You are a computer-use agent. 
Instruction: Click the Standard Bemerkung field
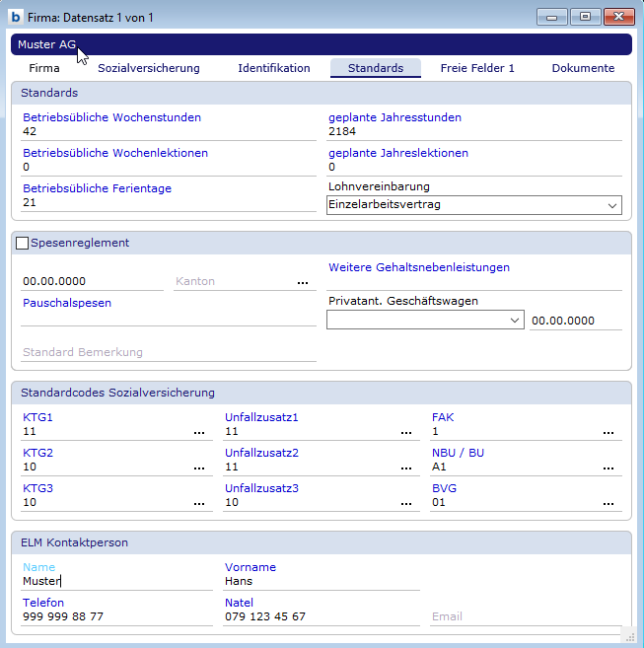tap(168, 352)
